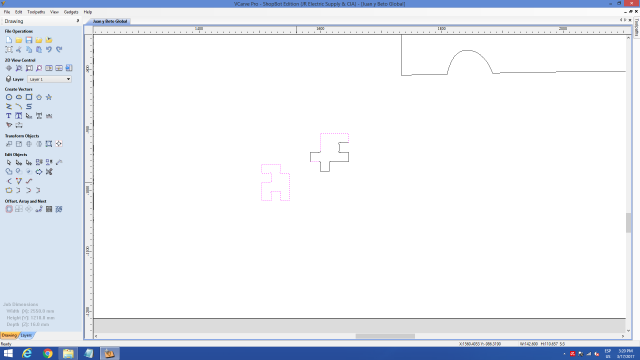This screenshot has width=640, height=360.
Task: Open the Fillet corners tool
Action: pos(9,181)
